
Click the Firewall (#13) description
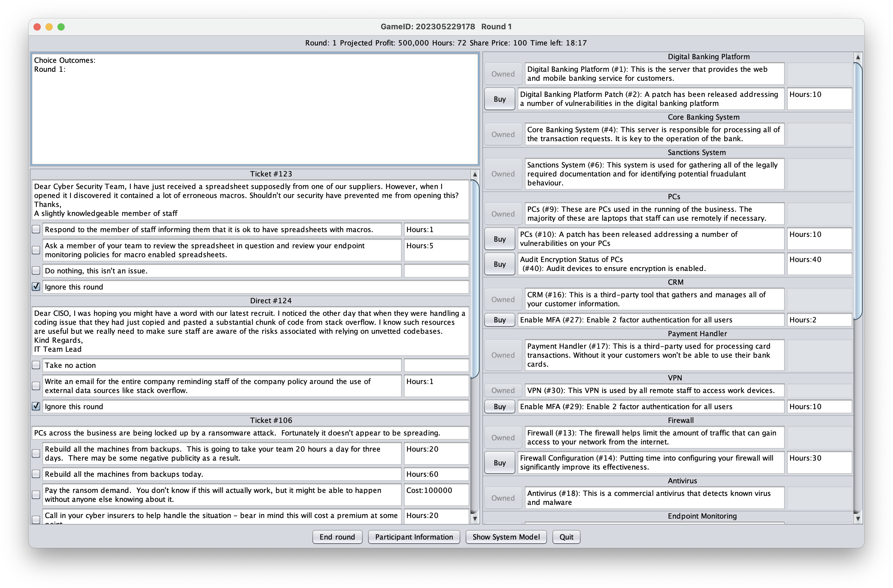[x=654, y=437]
